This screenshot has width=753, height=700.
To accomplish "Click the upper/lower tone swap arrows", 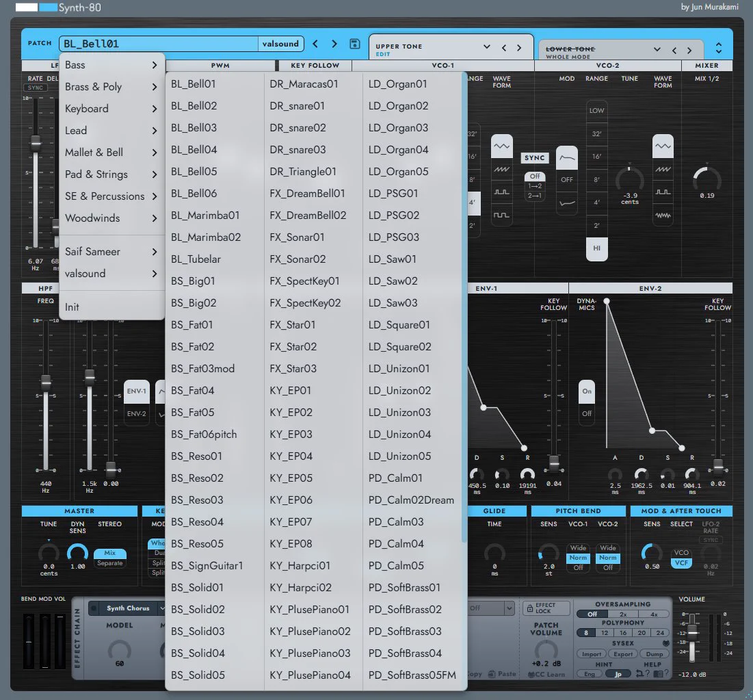I will [718, 48].
